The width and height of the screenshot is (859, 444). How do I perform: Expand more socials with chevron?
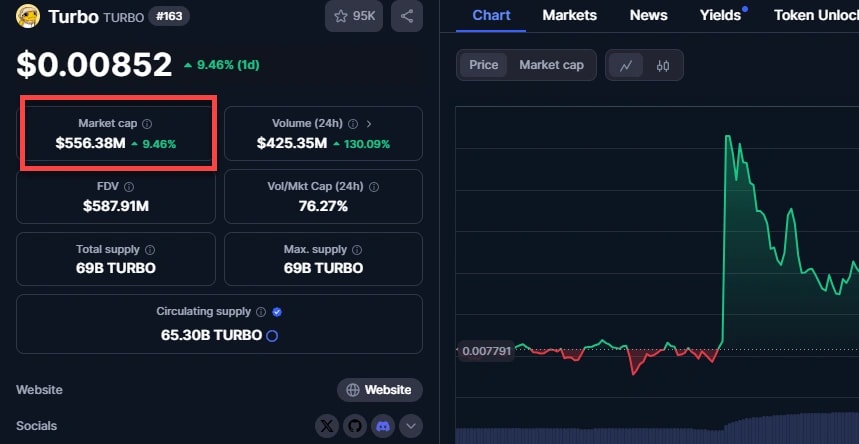click(411, 426)
